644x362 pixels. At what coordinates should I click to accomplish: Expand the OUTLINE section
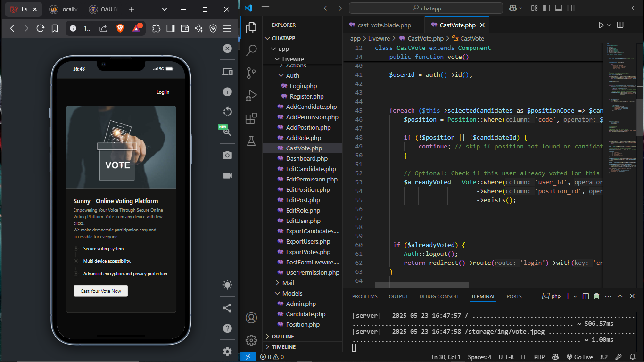pyautogui.click(x=302, y=337)
